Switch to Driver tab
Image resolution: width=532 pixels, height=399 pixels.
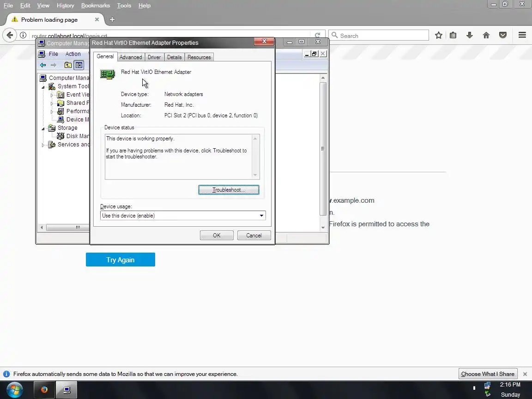154,57
